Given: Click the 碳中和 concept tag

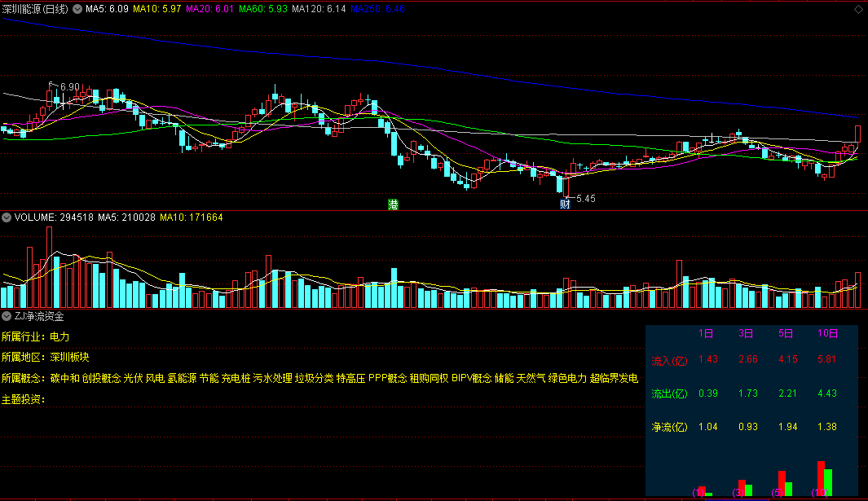Looking at the screenshot, I should coord(64,378).
